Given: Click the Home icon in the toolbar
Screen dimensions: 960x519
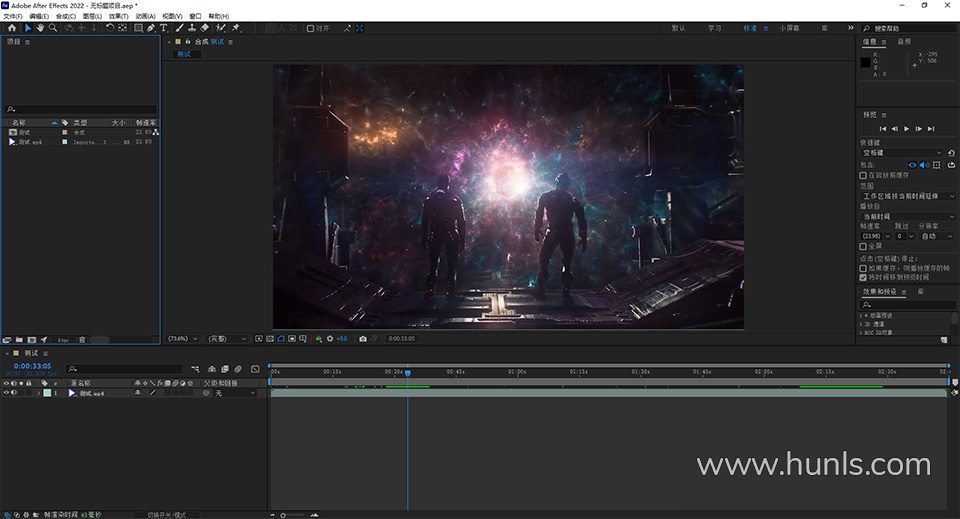Looking at the screenshot, I should tap(12, 28).
